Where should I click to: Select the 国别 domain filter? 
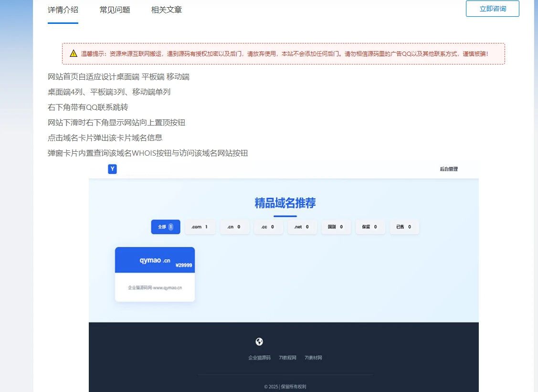336,227
